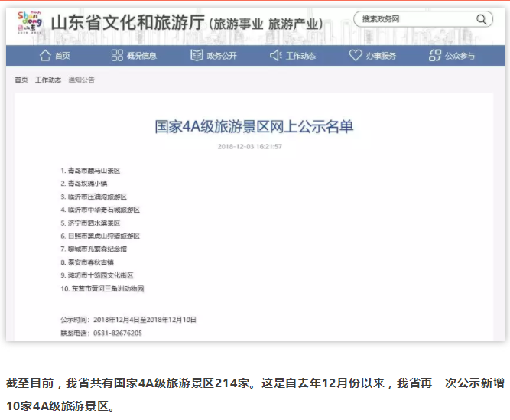This screenshot has height=420, width=510.
Task: Click the 通知公告 breadcrumb link
Action: pos(81,80)
